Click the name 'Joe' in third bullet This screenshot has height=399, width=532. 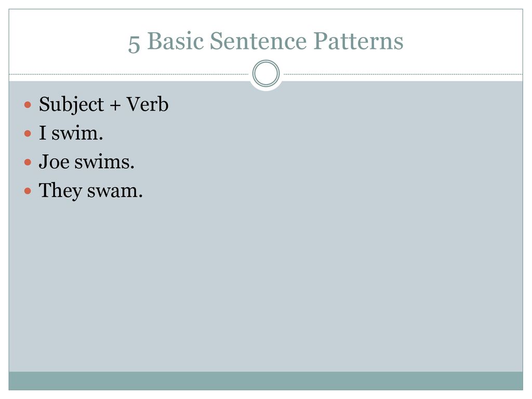(54, 162)
